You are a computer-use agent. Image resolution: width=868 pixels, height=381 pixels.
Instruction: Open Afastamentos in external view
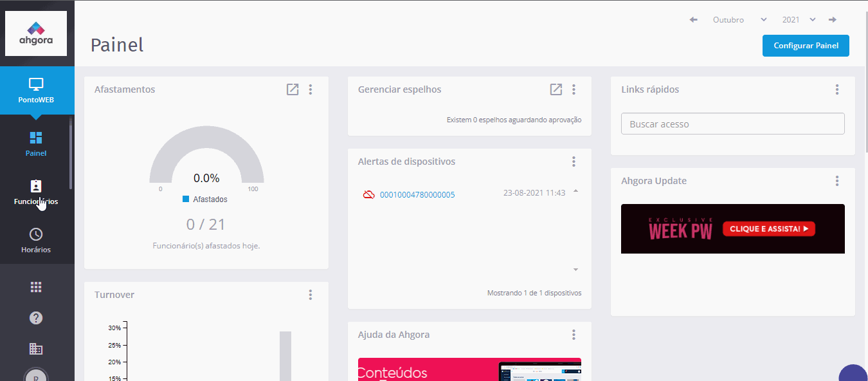tap(293, 89)
